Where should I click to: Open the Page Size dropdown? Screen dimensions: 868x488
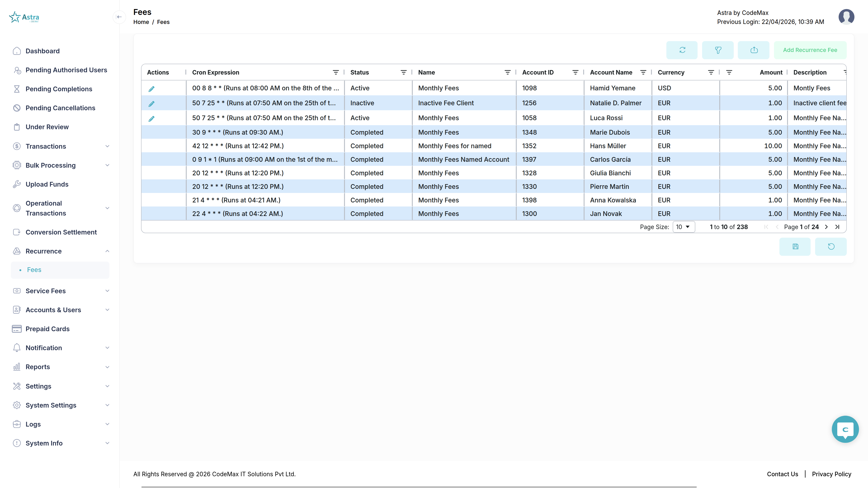(684, 227)
